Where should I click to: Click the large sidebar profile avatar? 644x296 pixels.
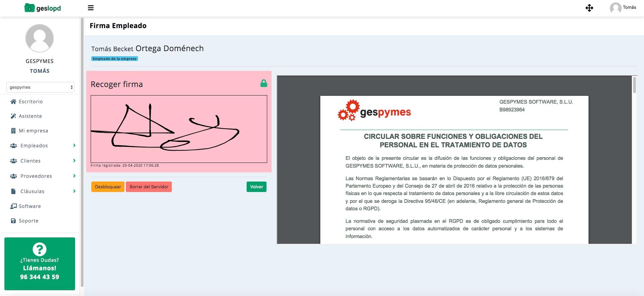pos(40,38)
